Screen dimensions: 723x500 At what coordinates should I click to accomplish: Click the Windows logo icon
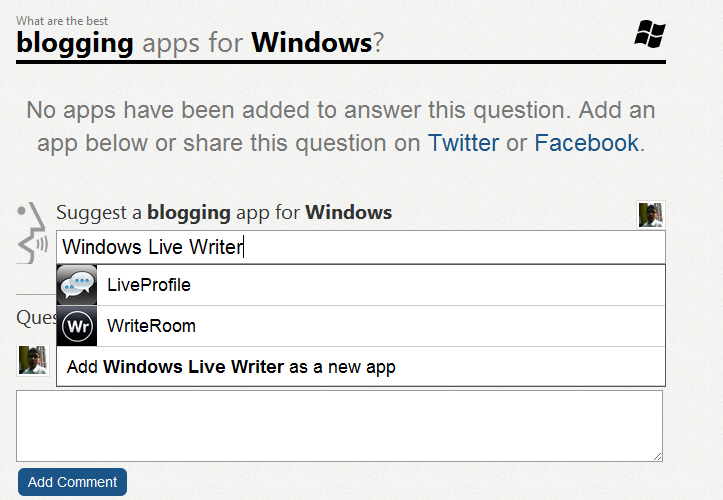click(650, 34)
